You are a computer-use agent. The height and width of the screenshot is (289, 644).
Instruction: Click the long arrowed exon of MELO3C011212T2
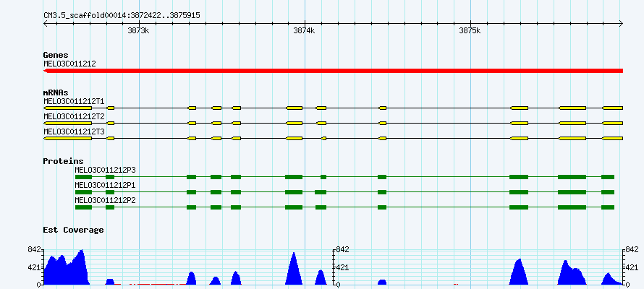(x=68, y=123)
